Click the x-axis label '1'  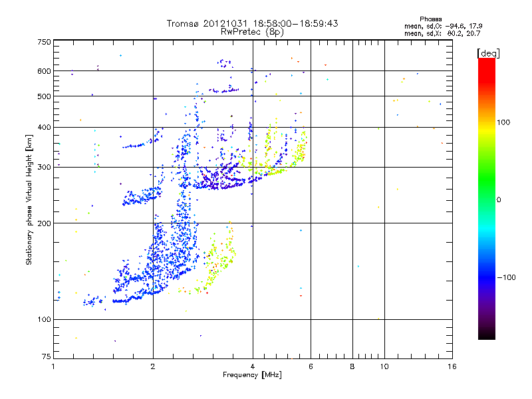tap(53, 366)
